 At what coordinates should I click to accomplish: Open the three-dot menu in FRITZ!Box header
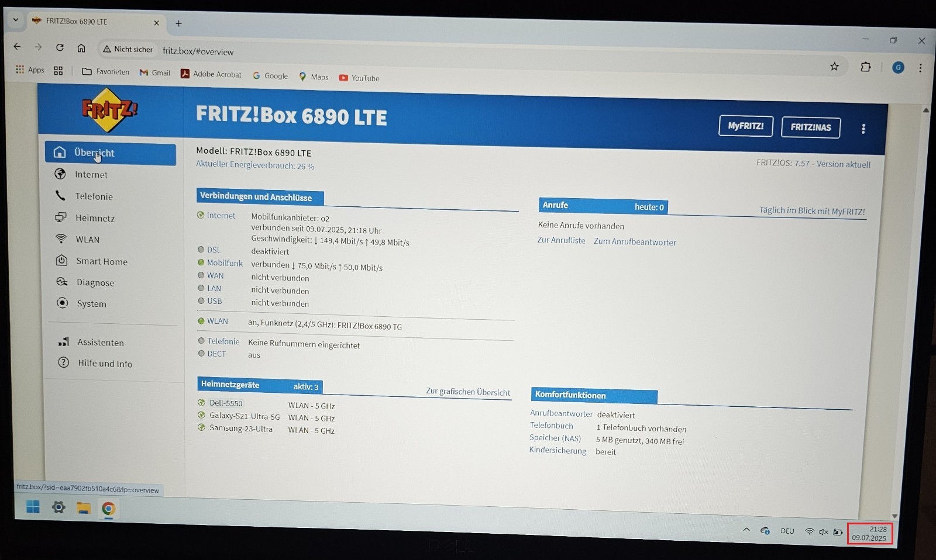[863, 129]
